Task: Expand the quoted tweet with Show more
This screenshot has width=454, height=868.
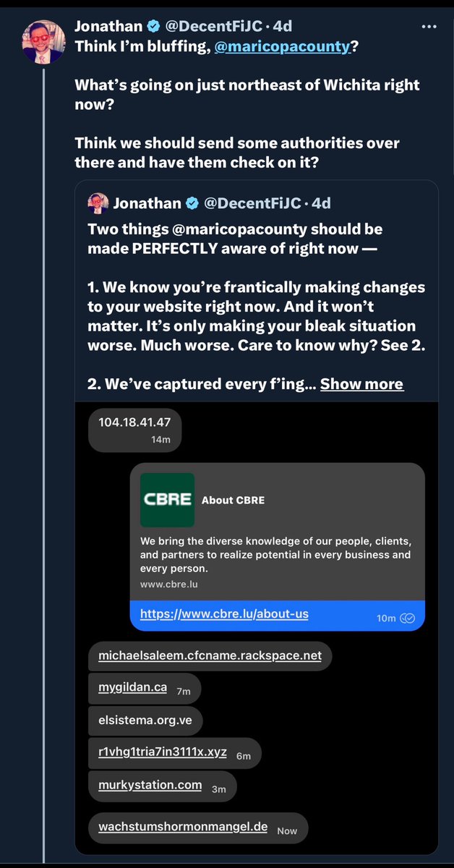Action: 361,384
